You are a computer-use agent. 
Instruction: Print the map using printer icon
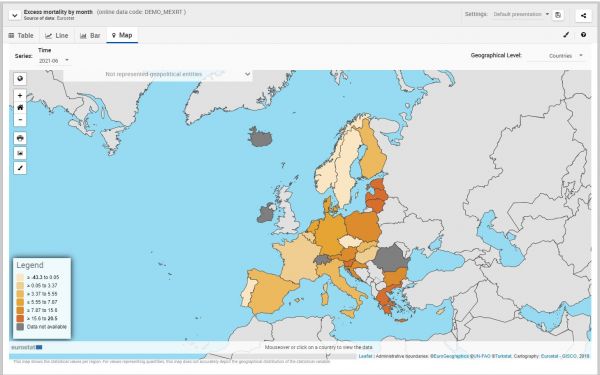[x=20, y=138]
